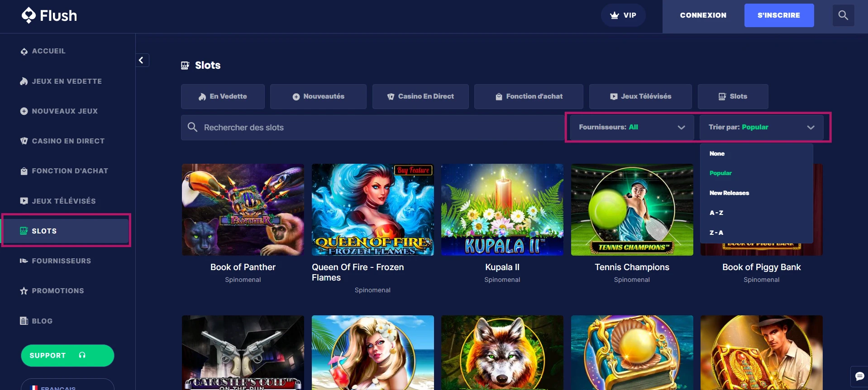Choose Popular in the sort menu
The height and width of the screenshot is (390, 868).
pos(720,173)
